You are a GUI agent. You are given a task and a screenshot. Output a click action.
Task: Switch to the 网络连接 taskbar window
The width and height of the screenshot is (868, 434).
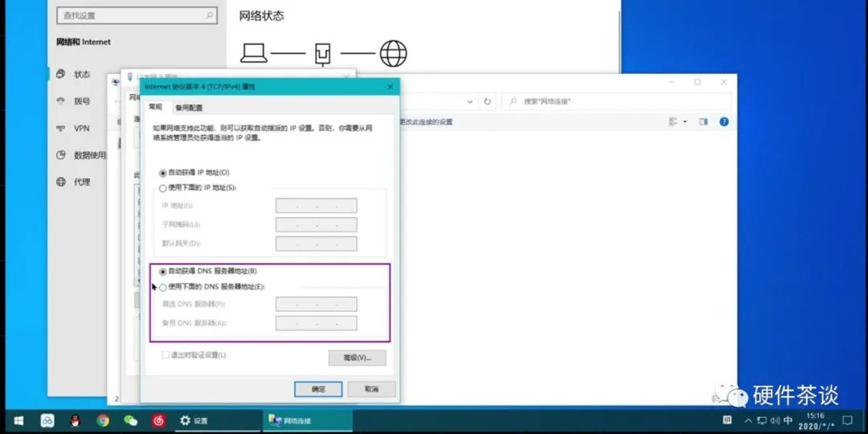[x=307, y=420]
